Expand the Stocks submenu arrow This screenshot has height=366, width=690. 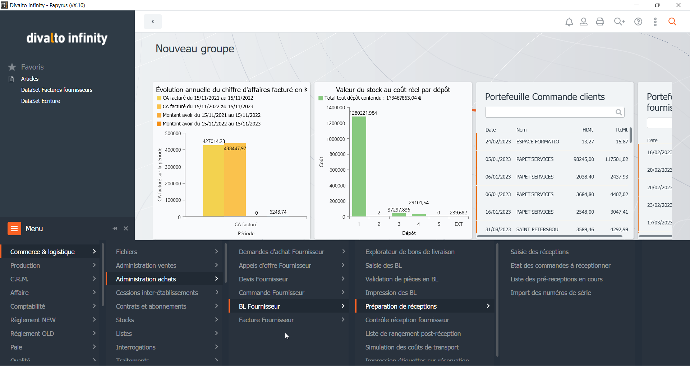pyautogui.click(x=217, y=320)
